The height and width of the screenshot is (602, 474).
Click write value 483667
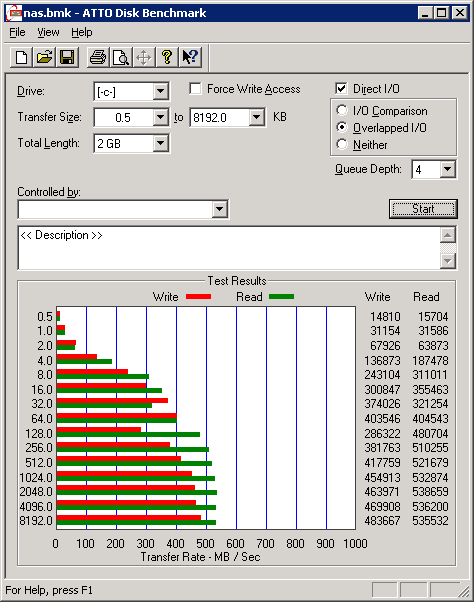[x=383, y=521]
